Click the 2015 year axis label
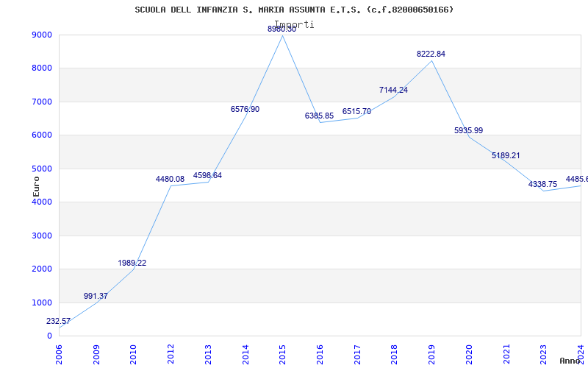 [283, 355]
